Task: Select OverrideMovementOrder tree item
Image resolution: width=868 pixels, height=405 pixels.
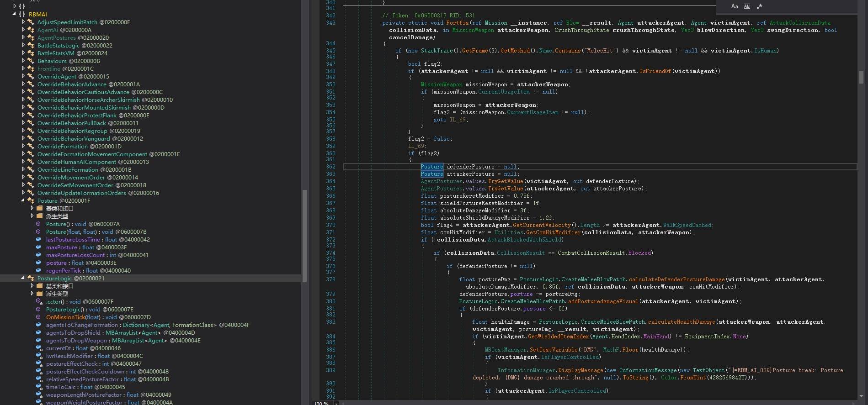Action: (87, 177)
